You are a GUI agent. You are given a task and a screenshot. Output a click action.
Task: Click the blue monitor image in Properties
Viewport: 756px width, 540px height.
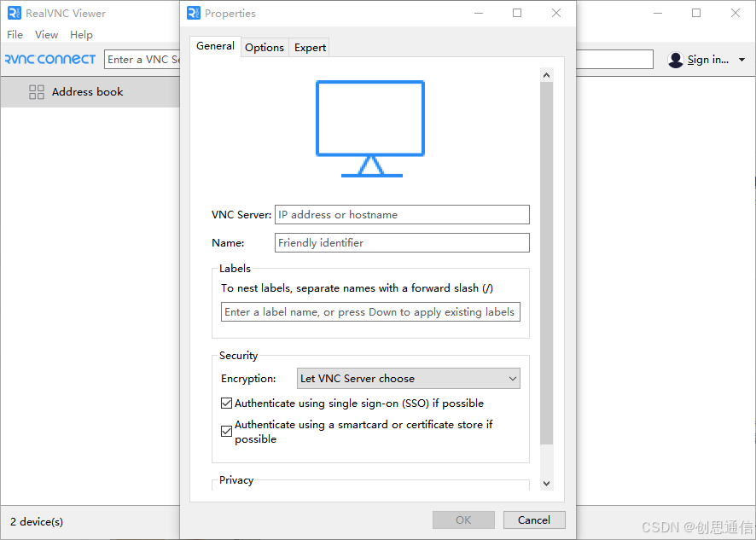coord(370,129)
